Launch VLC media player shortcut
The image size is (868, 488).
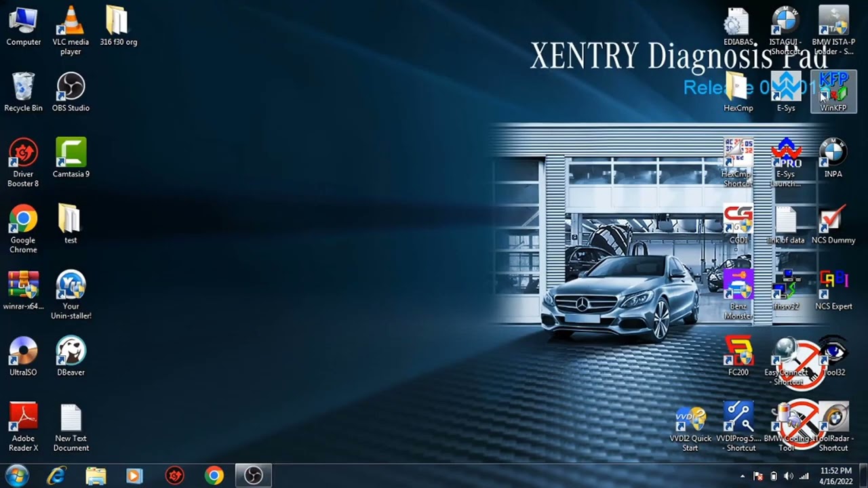[x=71, y=31]
